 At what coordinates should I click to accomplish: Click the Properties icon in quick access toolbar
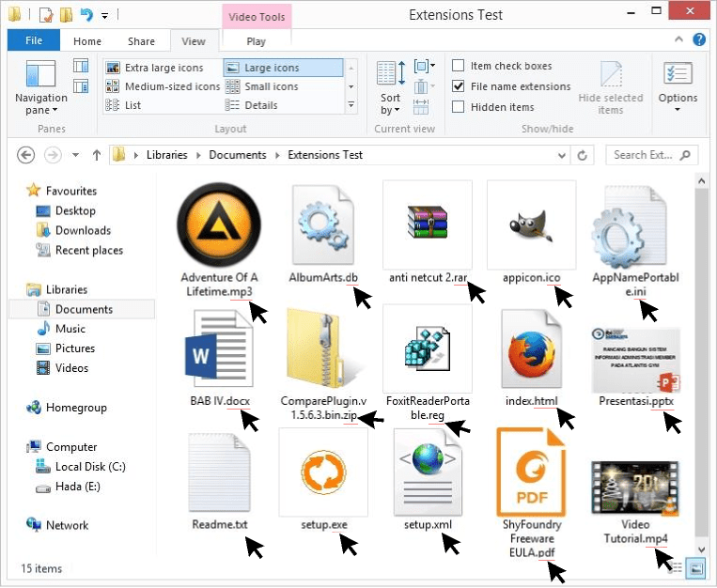[x=46, y=15]
